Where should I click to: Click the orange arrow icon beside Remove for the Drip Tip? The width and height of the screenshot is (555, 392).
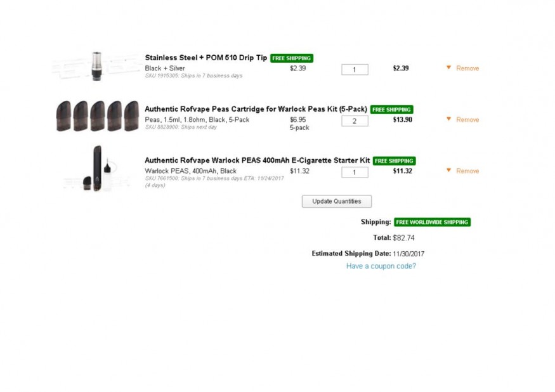[448, 67]
